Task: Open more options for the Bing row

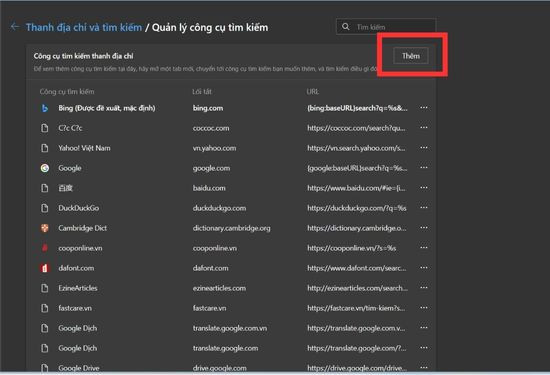Action: click(x=424, y=108)
